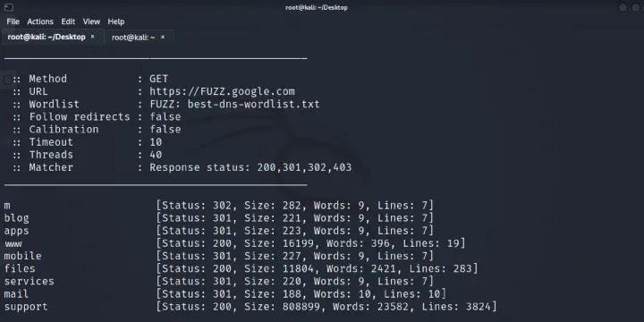Screen dimensions: 644x322
Task: Click the window title root@kali: ~/Desktop
Action: (x=317, y=7)
